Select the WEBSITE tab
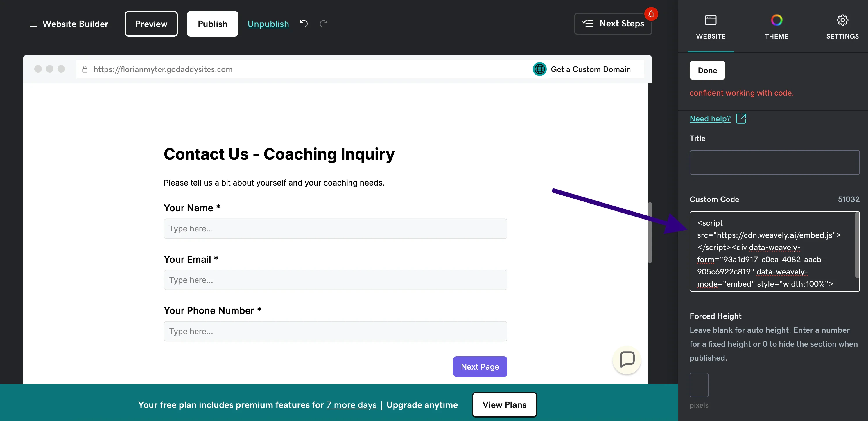This screenshot has width=868, height=421. click(x=711, y=26)
